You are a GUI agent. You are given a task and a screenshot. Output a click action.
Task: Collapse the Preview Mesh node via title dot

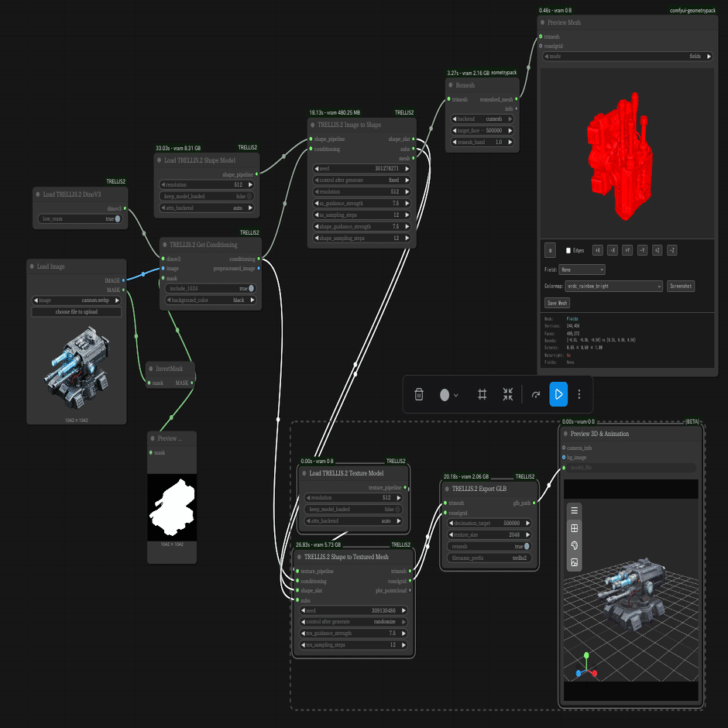pyautogui.click(x=542, y=22)
